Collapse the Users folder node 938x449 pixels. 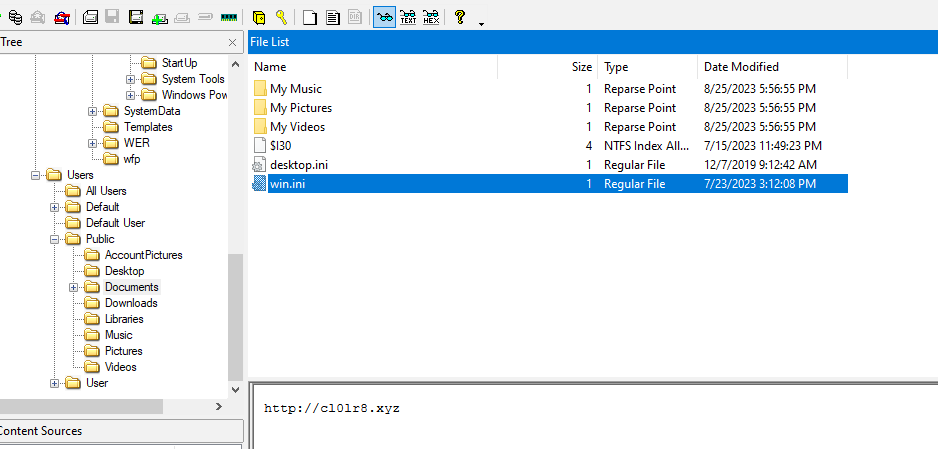pos(35,175)
